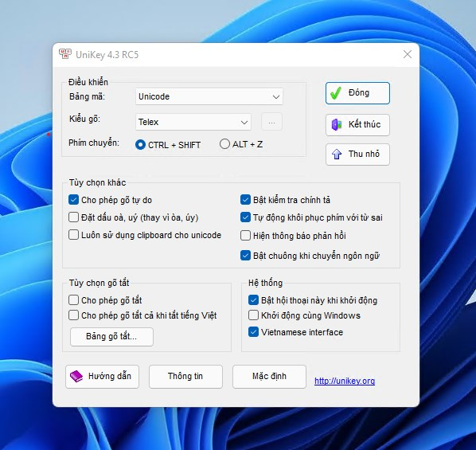Open the Bảng gõ tắt macro table

(x=111, y=336)
